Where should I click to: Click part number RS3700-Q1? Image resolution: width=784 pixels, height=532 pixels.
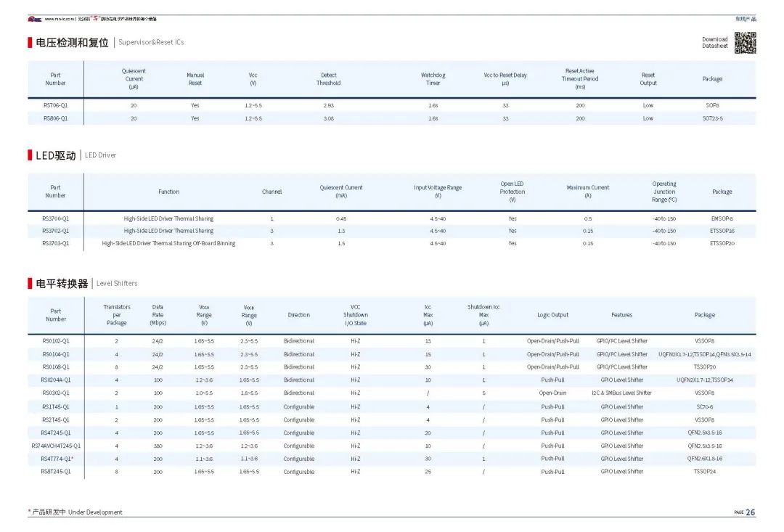tap(55, 218)
